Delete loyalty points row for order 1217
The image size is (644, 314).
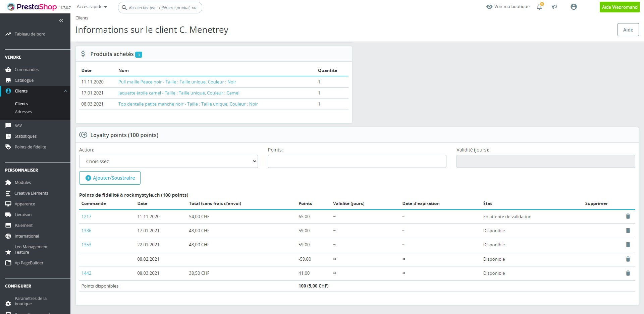click(628, 216)
